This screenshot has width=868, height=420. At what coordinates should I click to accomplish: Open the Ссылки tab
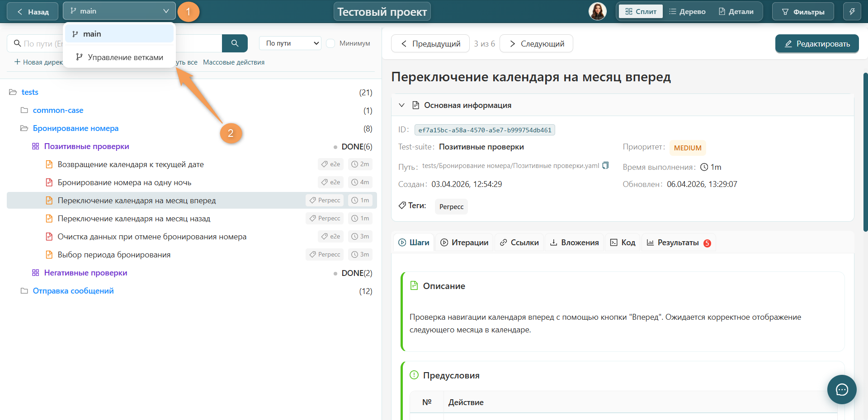pos(519,243)
